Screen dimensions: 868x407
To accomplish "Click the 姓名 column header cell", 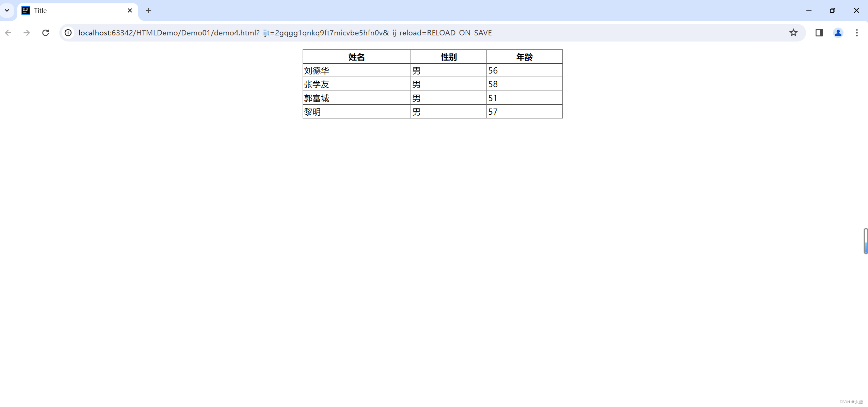I will [x=356, y=56].
